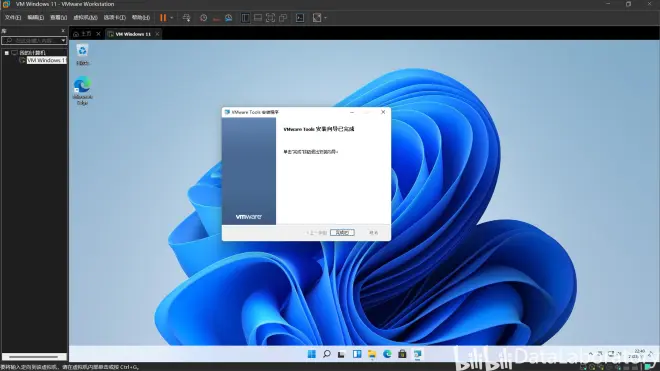Toggle the thumbnail bar view icon

pyautogui.click(x=258, y=18)
